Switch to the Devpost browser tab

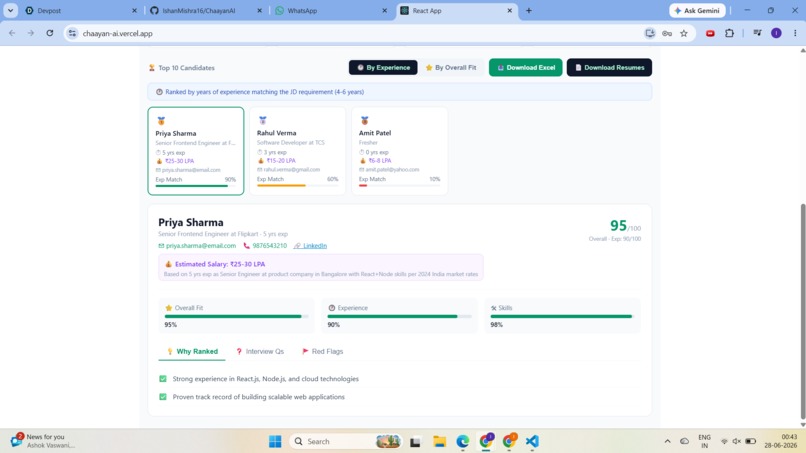click(82, 10)
